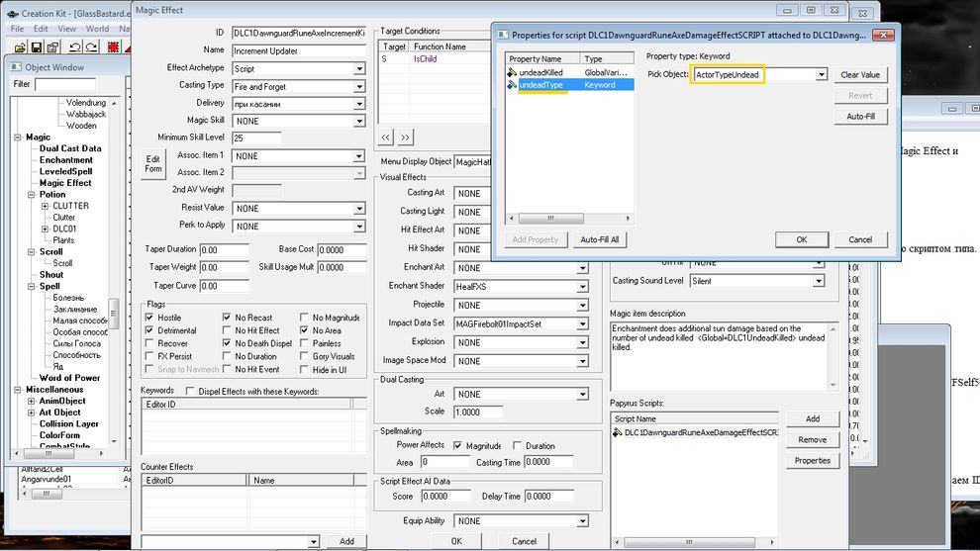The height and width of the screenshot is (551, 980).
Task: Click the red dashed-square toolbar icon
Action: (x=113, y=46)
